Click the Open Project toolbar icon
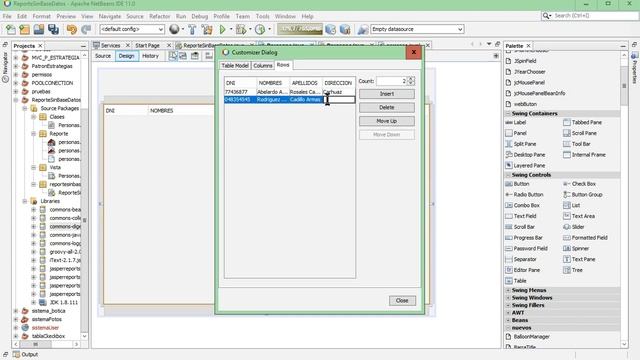Screen dimensions: 640x360 (x=39, y=29)
